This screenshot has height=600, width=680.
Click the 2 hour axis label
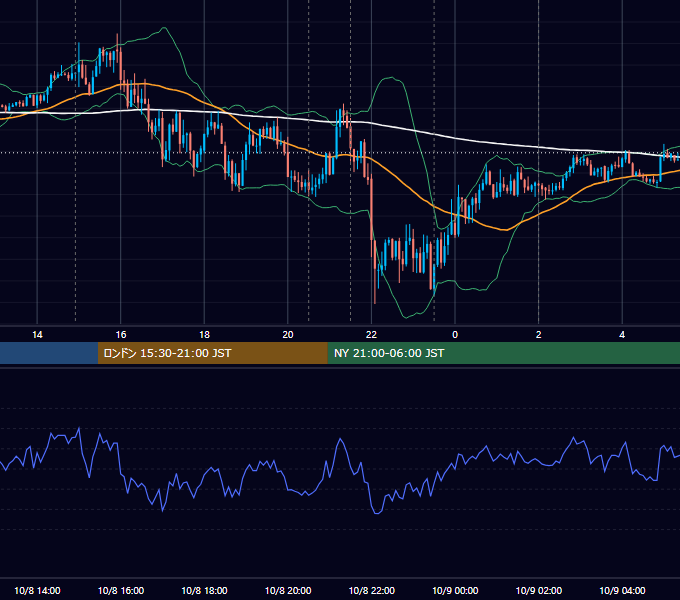click(539, 335)
